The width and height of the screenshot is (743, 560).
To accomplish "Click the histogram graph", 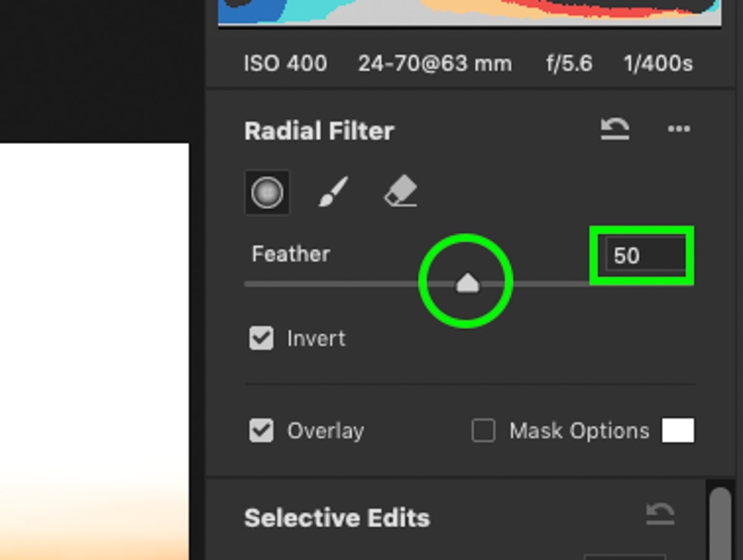I will point(470,12).
